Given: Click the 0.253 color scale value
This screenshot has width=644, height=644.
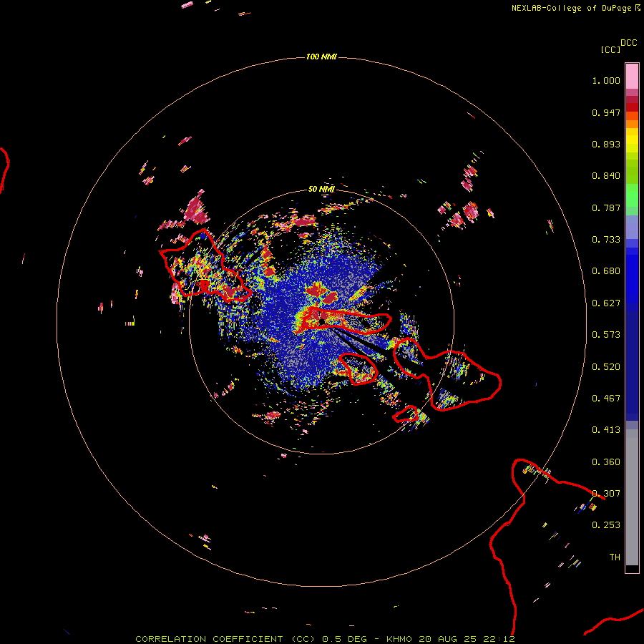Looking at the screenshot, I should pyautogui.click(x=606, y=525).
